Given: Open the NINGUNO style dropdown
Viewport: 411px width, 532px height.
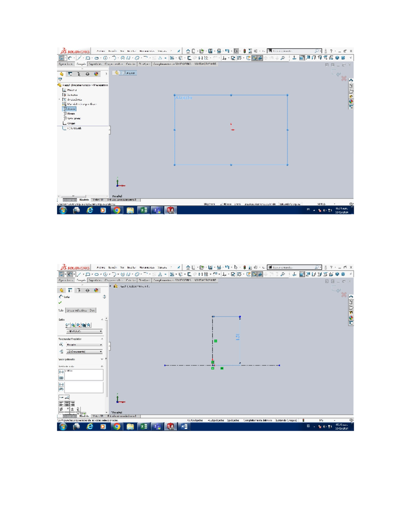Looking at the screenshot, I should click(84, 331).
